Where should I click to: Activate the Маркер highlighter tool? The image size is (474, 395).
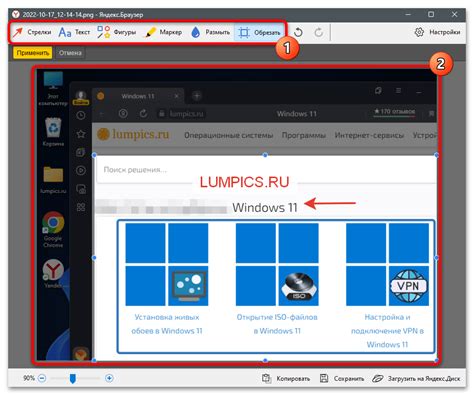164,32
